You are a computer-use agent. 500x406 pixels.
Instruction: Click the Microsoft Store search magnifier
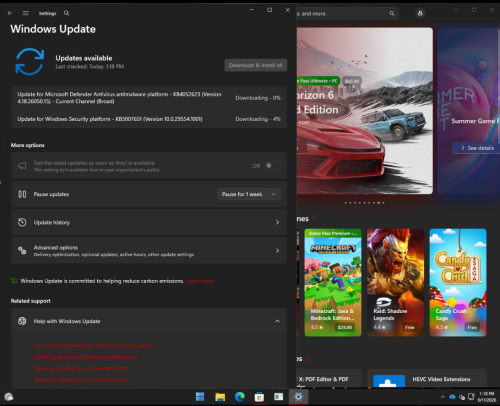coord(392,13)
